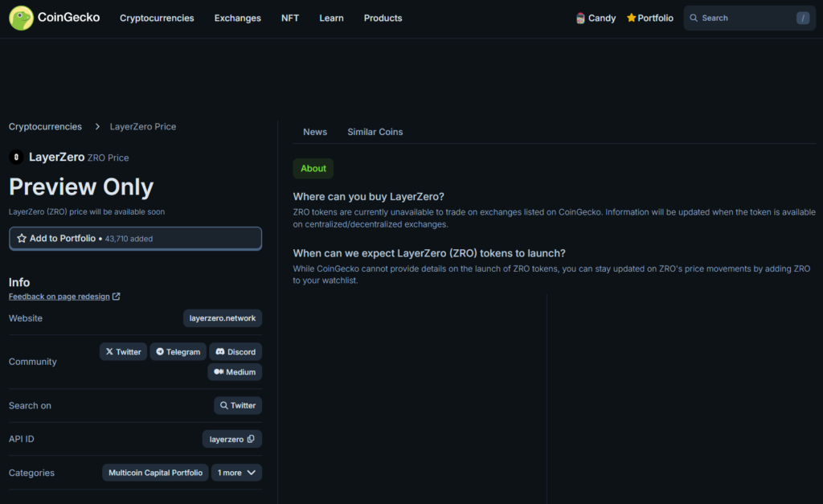The image size is (823, 504).
Task: Click the search magnifier icon in header
Action: [694, 18]
